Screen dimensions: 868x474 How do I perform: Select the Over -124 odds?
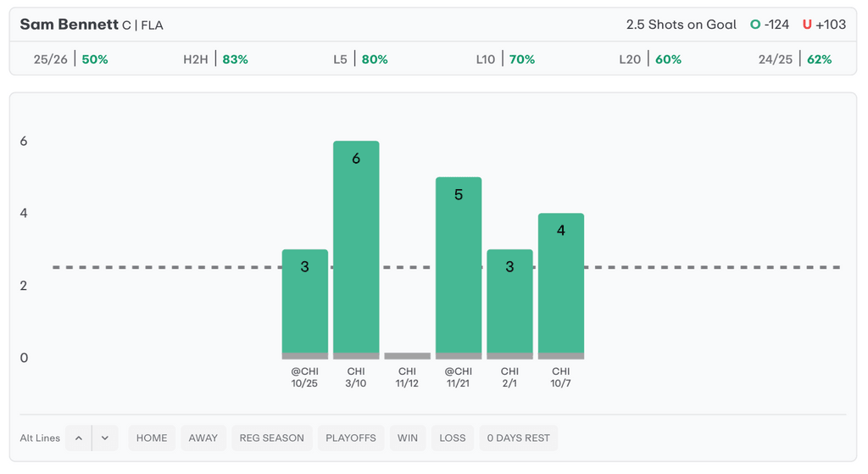[x=770, y=25]
